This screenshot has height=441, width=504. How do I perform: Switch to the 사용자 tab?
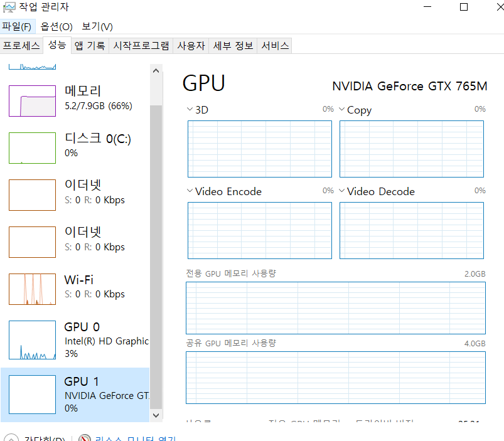click(x=191, y=46)
